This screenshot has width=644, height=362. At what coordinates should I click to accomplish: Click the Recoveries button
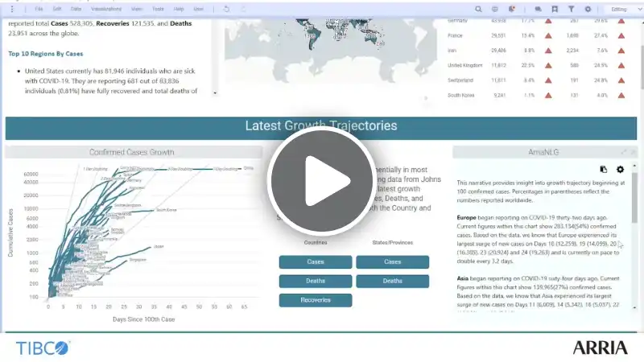[316, 300]
